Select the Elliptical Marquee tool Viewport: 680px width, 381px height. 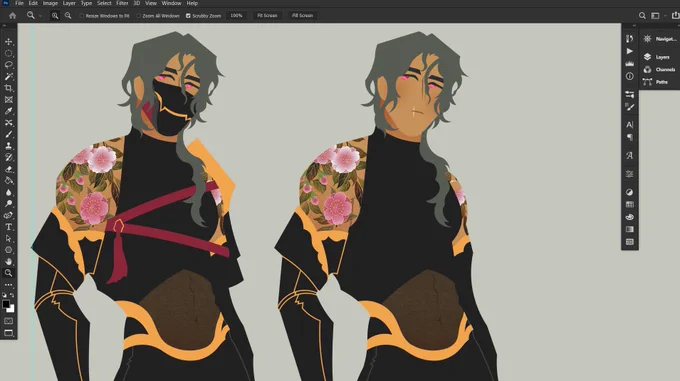point(8,53)
